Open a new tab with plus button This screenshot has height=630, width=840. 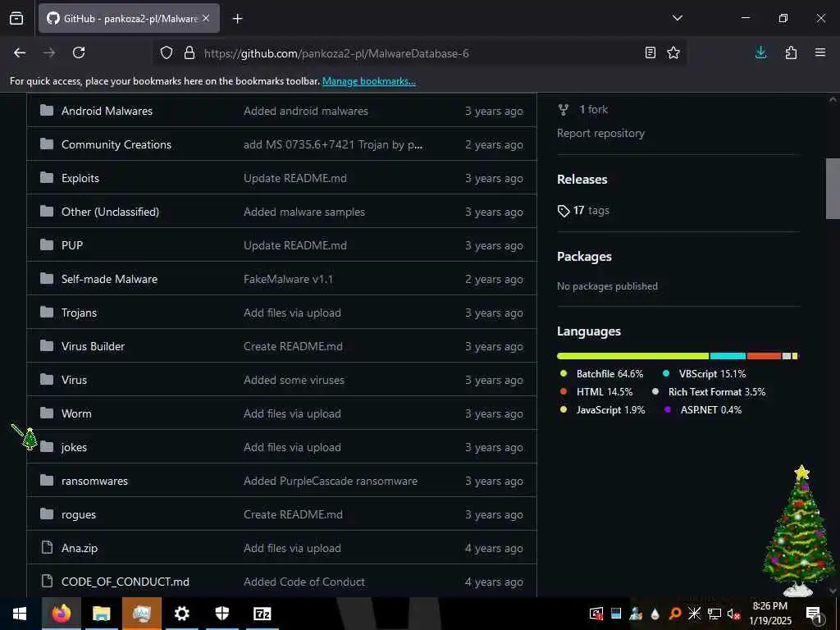pyautogui.click(x=238, y=19)
